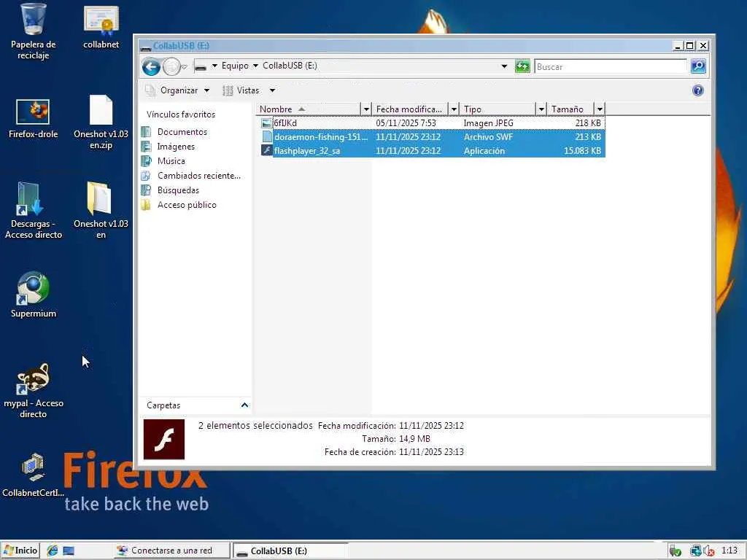Click the search magnifier button

(698, 66)
